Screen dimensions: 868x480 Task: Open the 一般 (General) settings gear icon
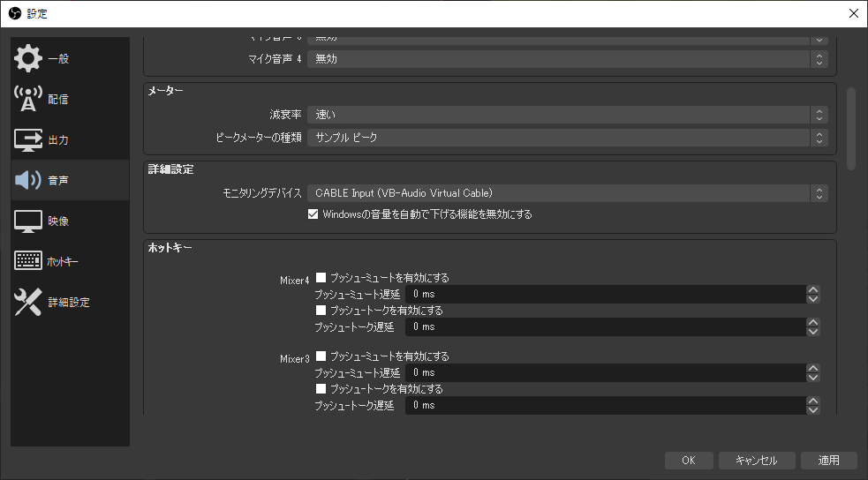pos(27,58)
